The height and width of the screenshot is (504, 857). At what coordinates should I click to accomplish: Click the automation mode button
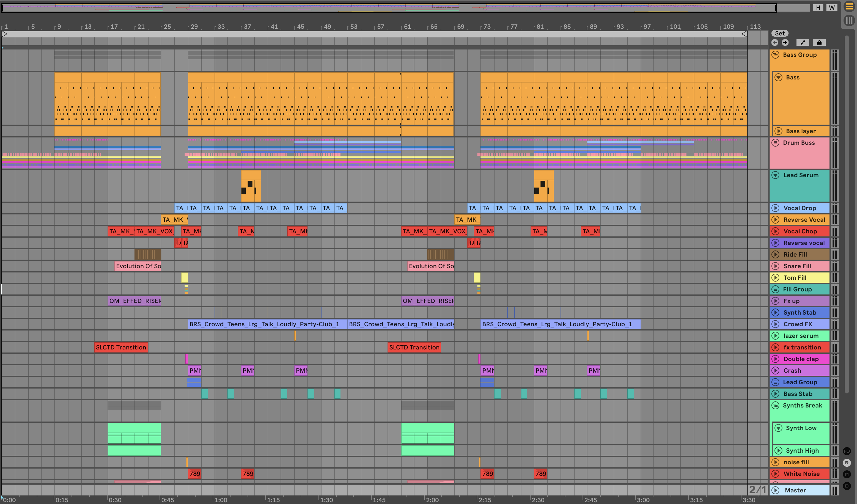tap(803, 42)
